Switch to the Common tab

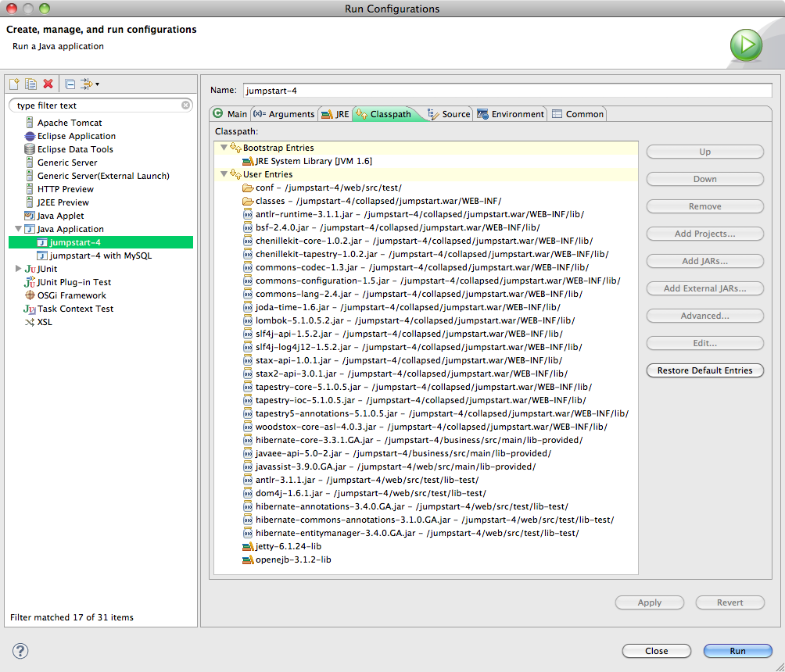pyautogui.click(x=577, y=114)
